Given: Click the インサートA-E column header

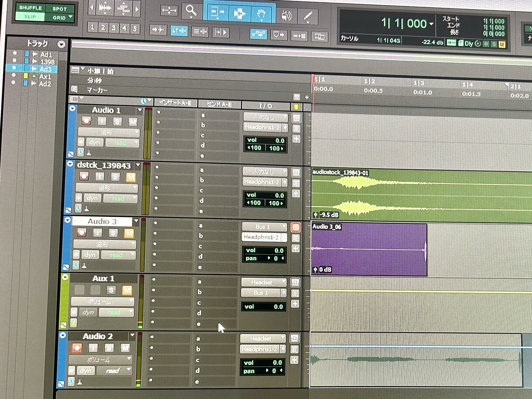Looking at the screenshot, I should 175,103.
